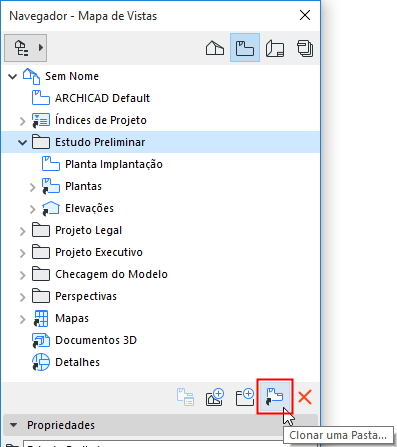Select the View Map icon tab
397x447 pixels.
[245, 48]
